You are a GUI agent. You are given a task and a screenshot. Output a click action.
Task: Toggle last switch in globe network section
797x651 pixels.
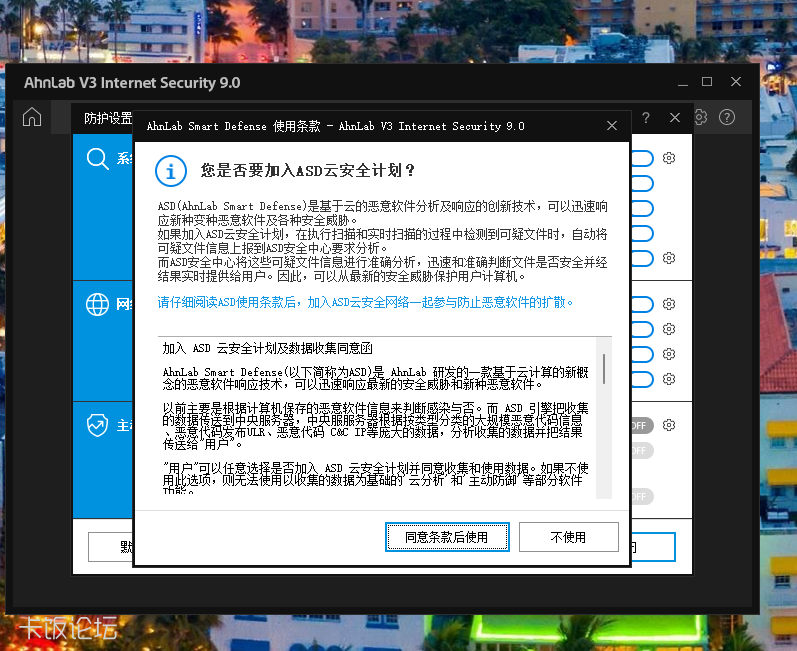click(642, 379)
